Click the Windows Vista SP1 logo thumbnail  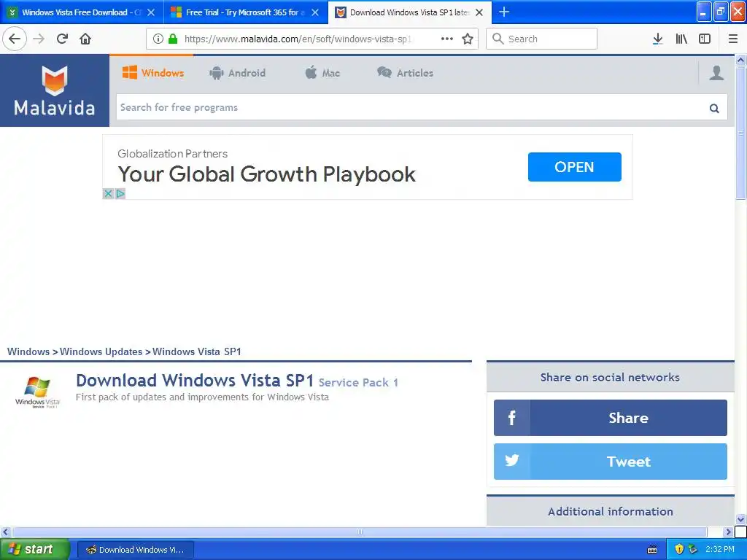(x=37, y=392)
